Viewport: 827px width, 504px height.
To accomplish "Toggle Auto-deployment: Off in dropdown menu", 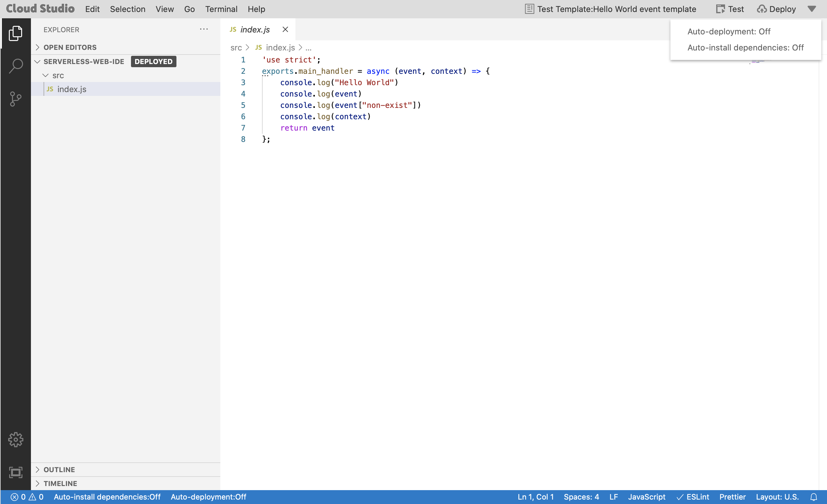I will [729, 32].
